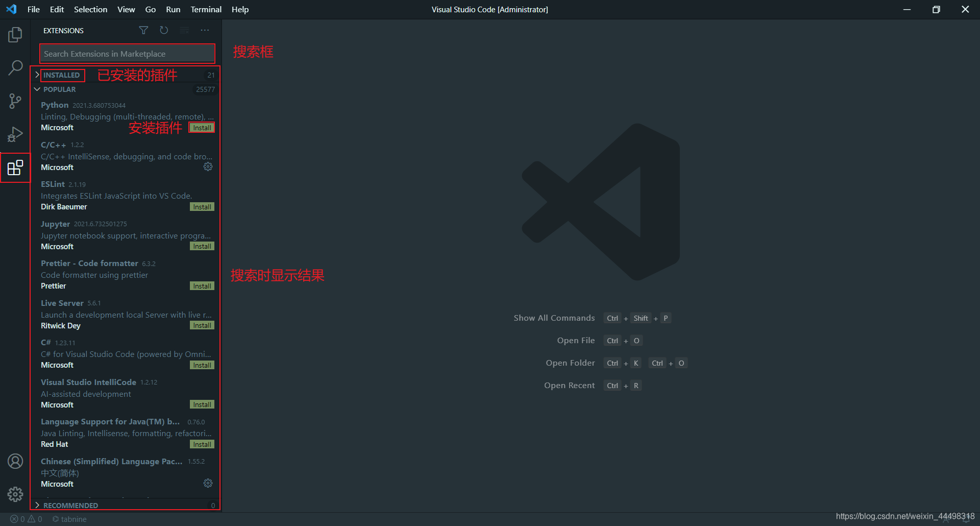Viewport: 980px width, 526px height.
Task: Clear extensions search results icon
Action: point(184,31)
